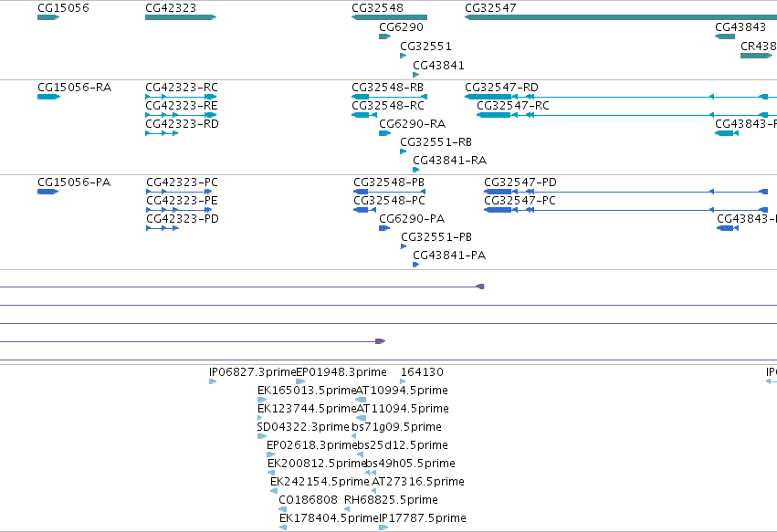This screenshot has width=777, height=532.
Task: Click the CG32548-PB protein feature
Action: (390, 192)
